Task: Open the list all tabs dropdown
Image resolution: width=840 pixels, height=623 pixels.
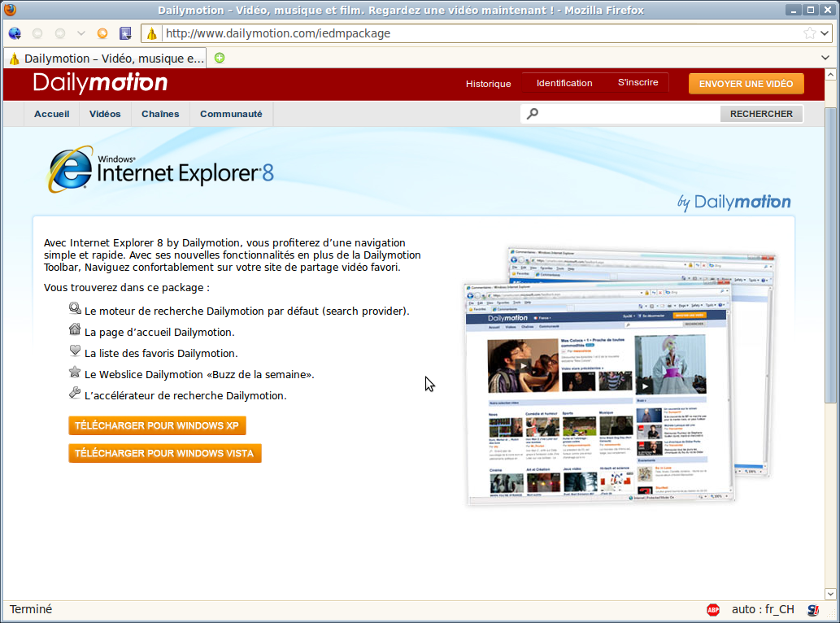Action: pos(825,58)
